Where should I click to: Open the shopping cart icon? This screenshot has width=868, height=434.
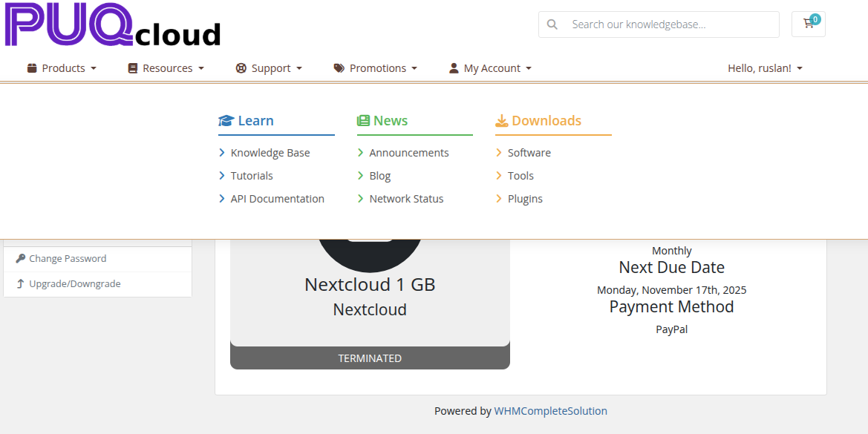[808, 24]
